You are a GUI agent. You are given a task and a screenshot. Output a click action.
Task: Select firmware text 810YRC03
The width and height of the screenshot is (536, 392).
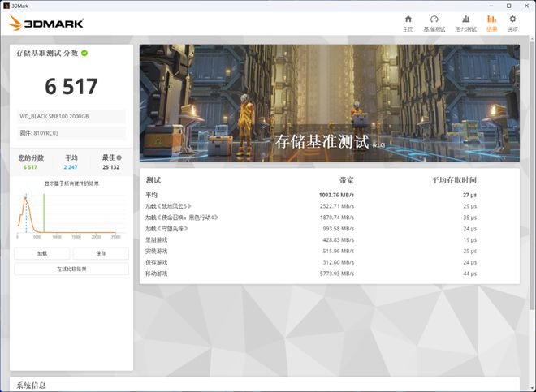(x=45, y=133)
